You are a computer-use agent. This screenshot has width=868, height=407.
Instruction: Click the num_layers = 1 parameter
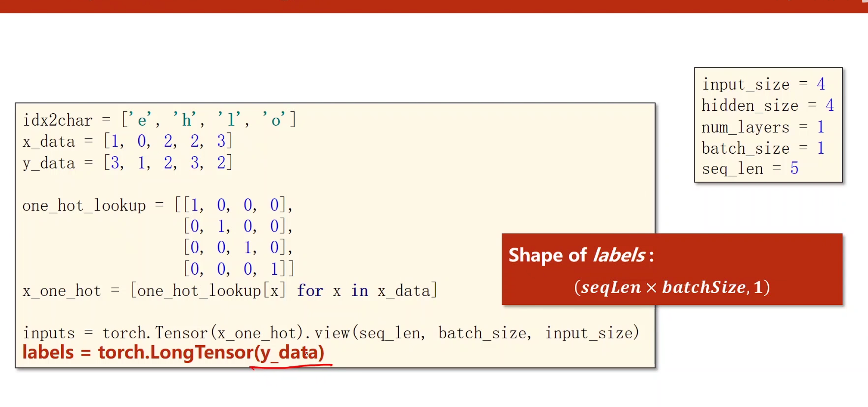(763, 127)
